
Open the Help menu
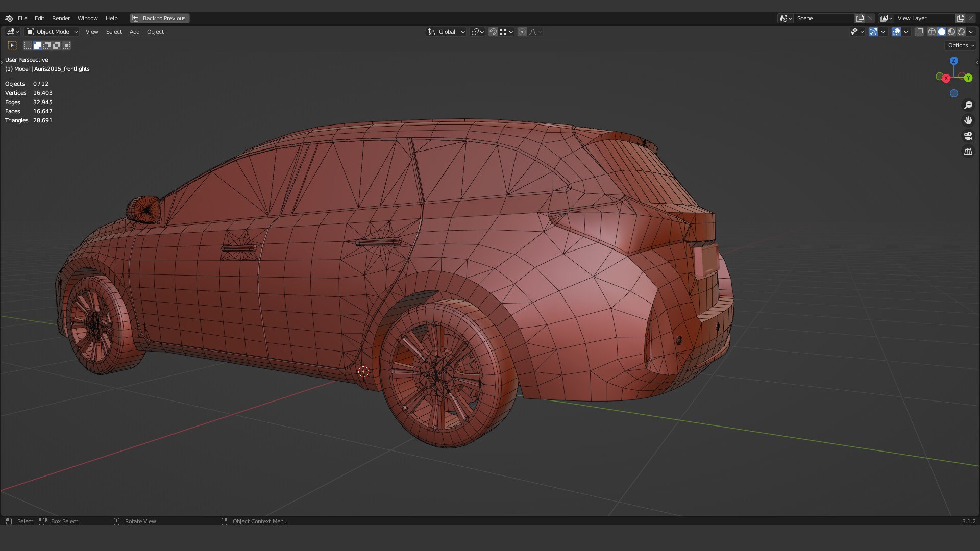tap(111, 18)
